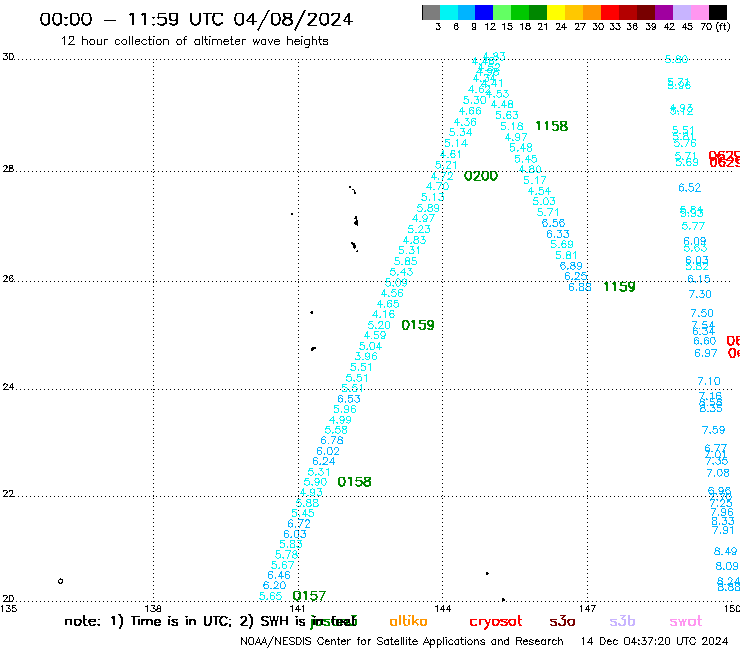Click the longitude axis label 144
Image resolution: width=740 pixels, height=650 pixels.
[443, 608]
